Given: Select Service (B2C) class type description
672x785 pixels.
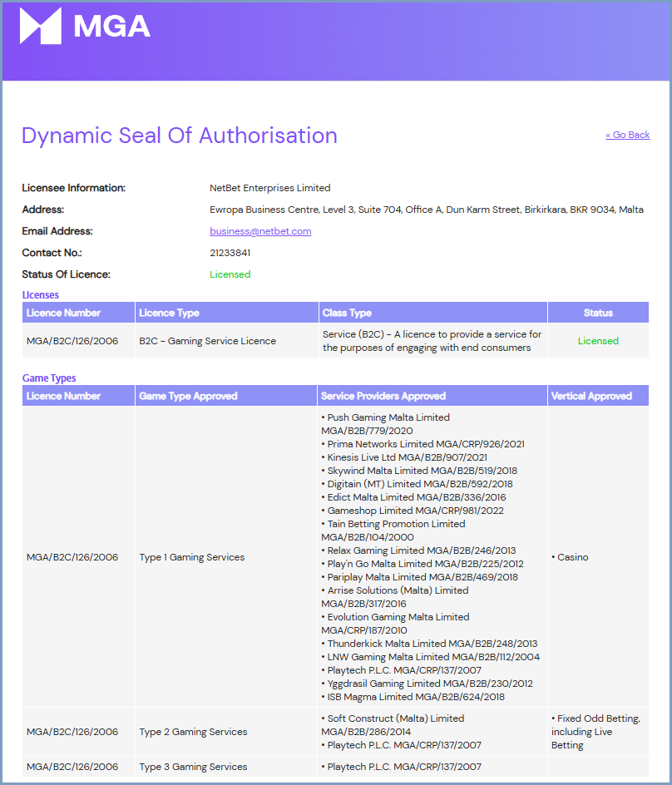Looking at the screenshot, I should [432, 340].
